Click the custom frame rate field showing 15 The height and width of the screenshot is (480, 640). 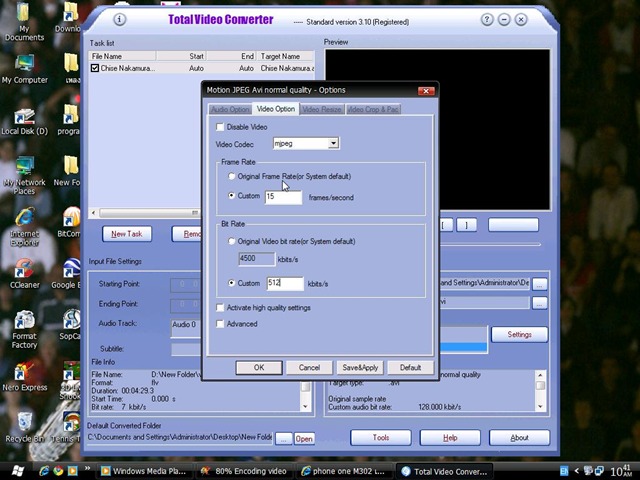283,197
